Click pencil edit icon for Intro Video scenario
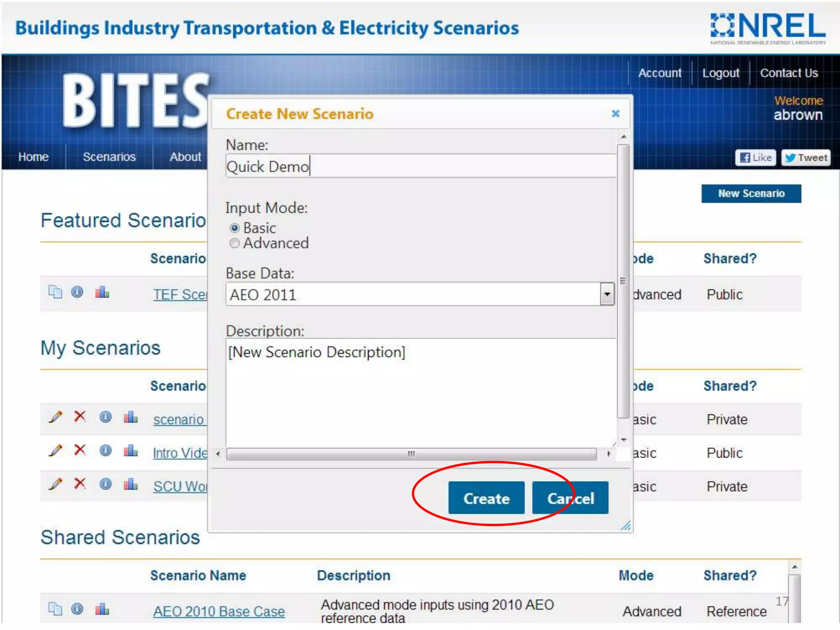This screenshot has height=630, width=840. coord(55,451)
